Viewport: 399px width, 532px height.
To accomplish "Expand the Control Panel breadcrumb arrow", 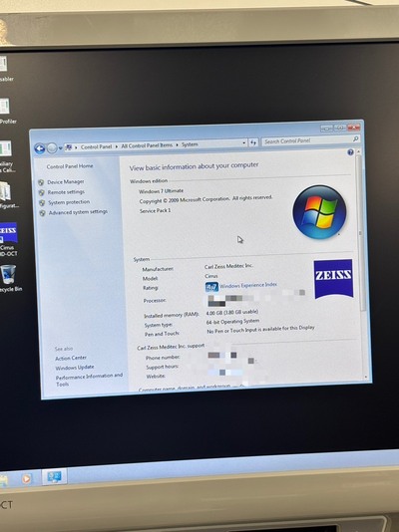I will pyautogui.click(x=116, y=146).
